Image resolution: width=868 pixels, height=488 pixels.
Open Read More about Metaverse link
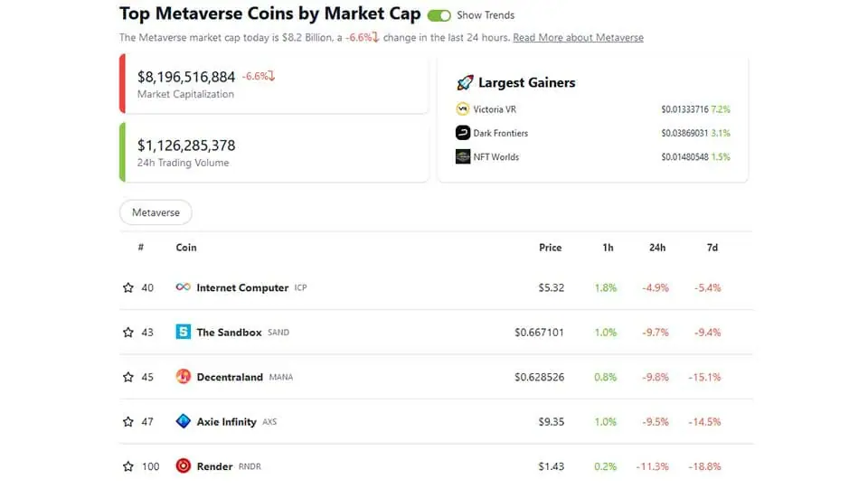pos(578,38)
